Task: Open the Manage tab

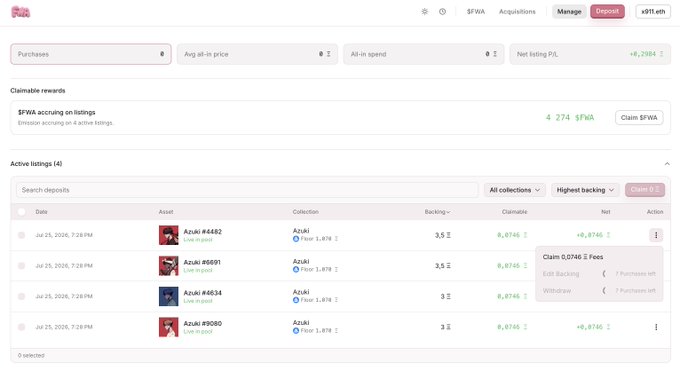Action: (x=569, y=12)
